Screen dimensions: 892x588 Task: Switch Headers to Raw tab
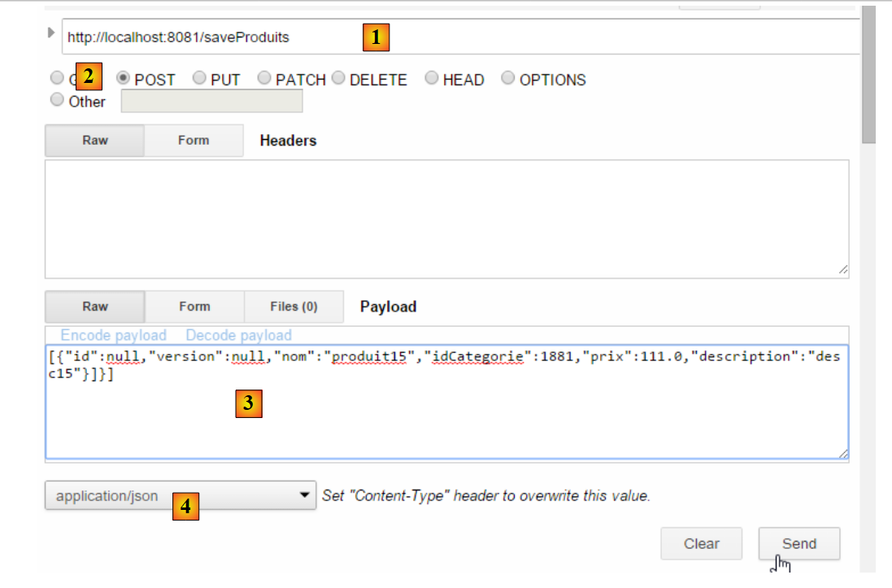click(94, 141)
